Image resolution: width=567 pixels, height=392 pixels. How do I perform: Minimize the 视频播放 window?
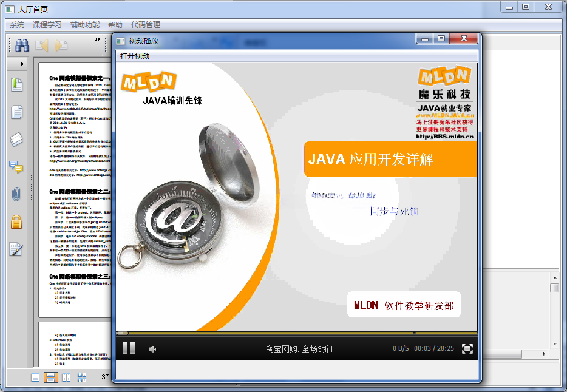pos(425,38)
